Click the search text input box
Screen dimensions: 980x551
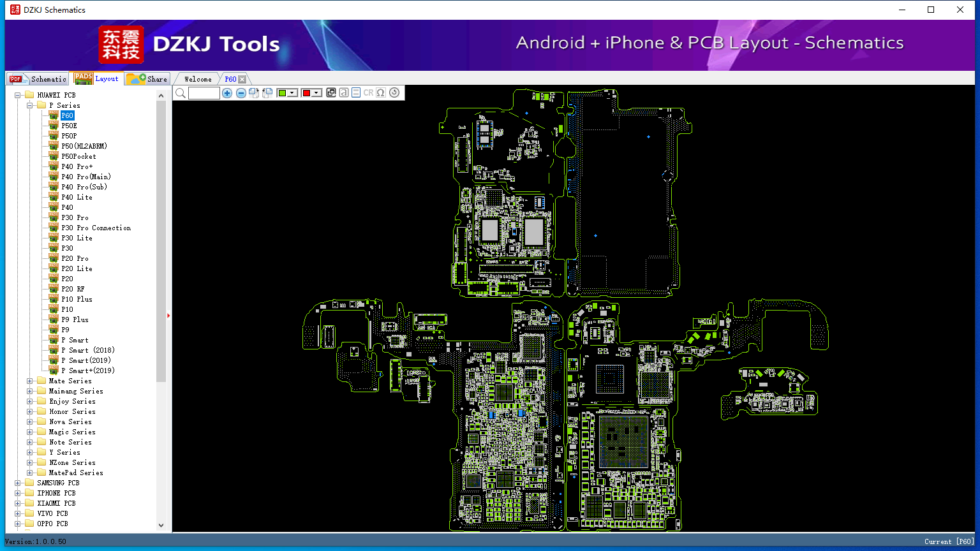204,93
